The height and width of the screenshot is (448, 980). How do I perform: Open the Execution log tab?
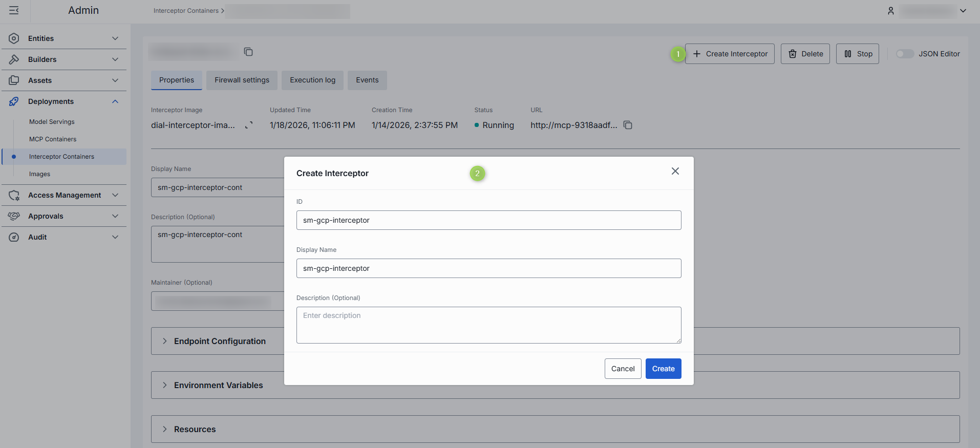[x=312, y=80]
